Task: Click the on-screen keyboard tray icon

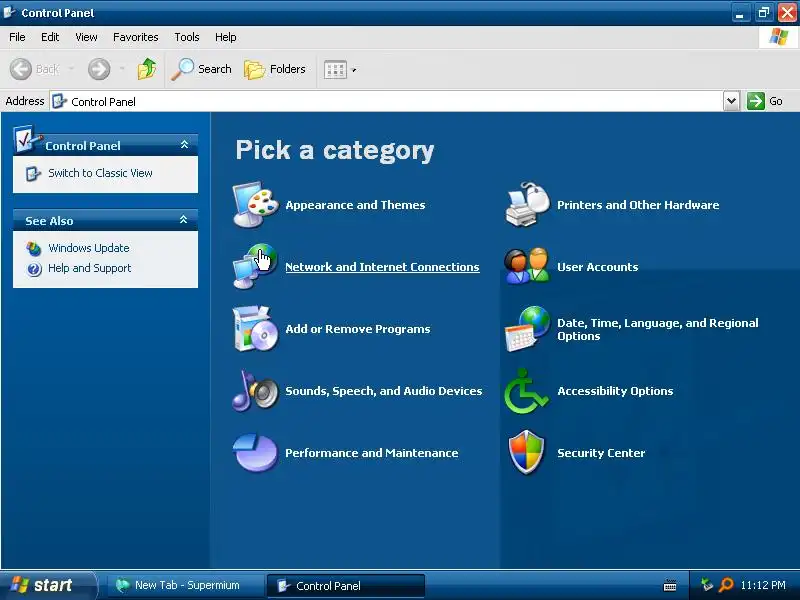Action: click(x=670, y=585)
